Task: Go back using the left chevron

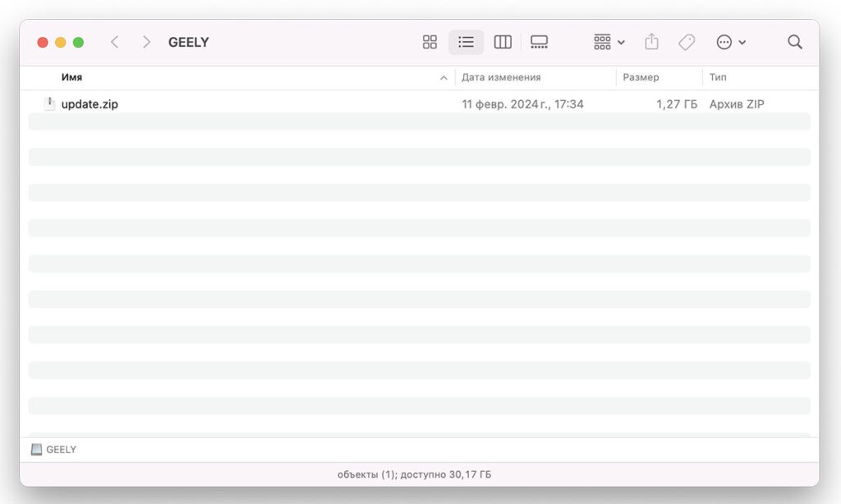Action: click(x=114, y=42)
